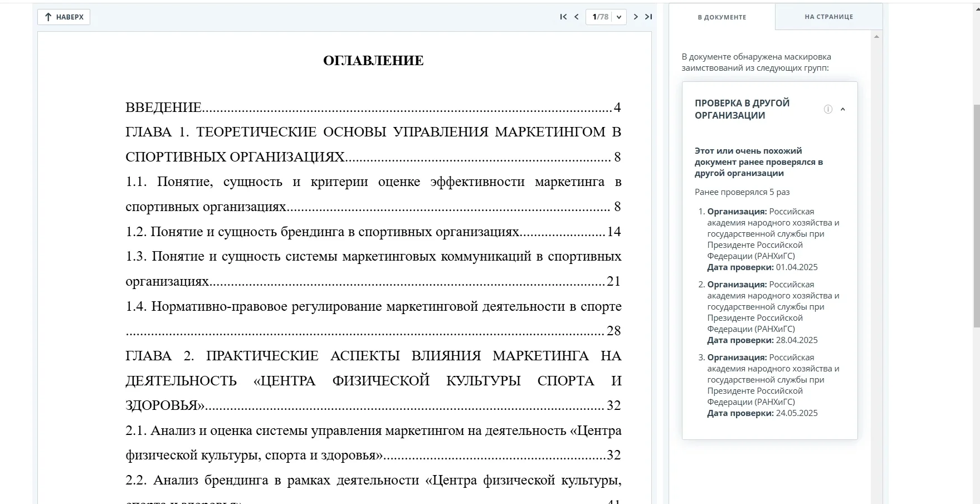The height and width of the screenshot is (504, 980).
Task: Collapse the ПРОВЕРКА В ДРУГОЙ ОРГАНИЗАЦИИ section
Action: click(843, 109)
